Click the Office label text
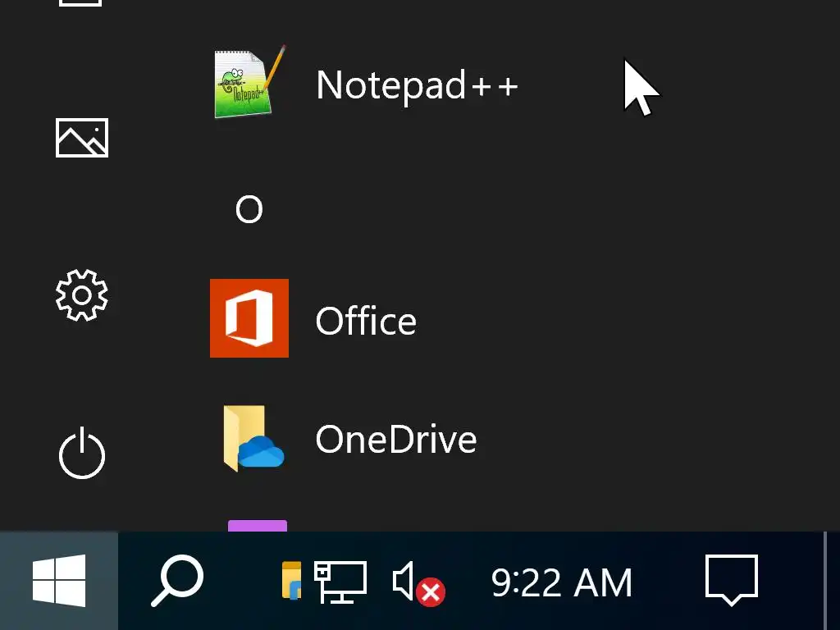 click(366, 321)
